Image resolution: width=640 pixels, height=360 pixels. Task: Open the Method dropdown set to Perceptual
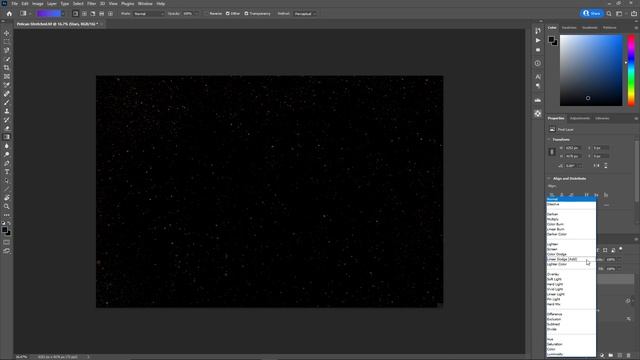[x=305, y=13]
